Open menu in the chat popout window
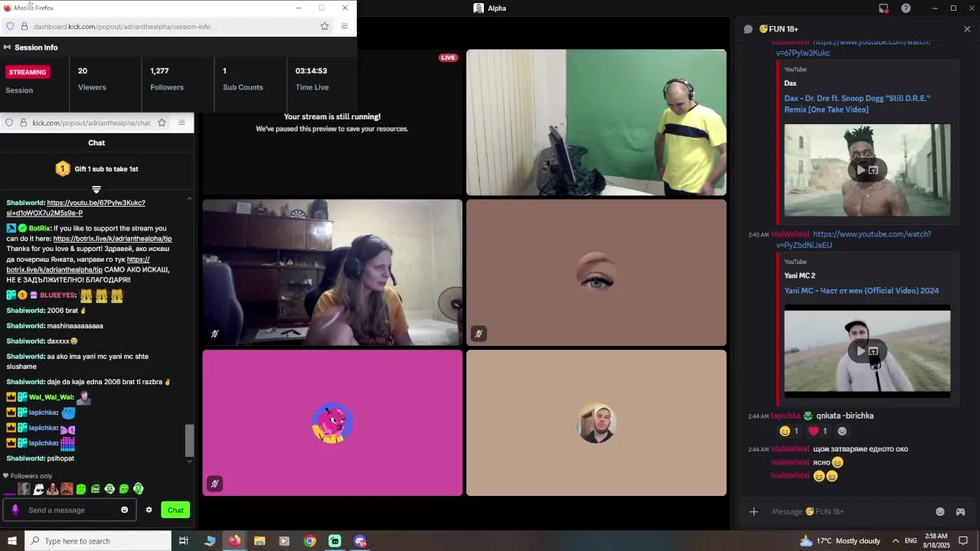Viewport: 980px width, 551px height. (181, 122)
